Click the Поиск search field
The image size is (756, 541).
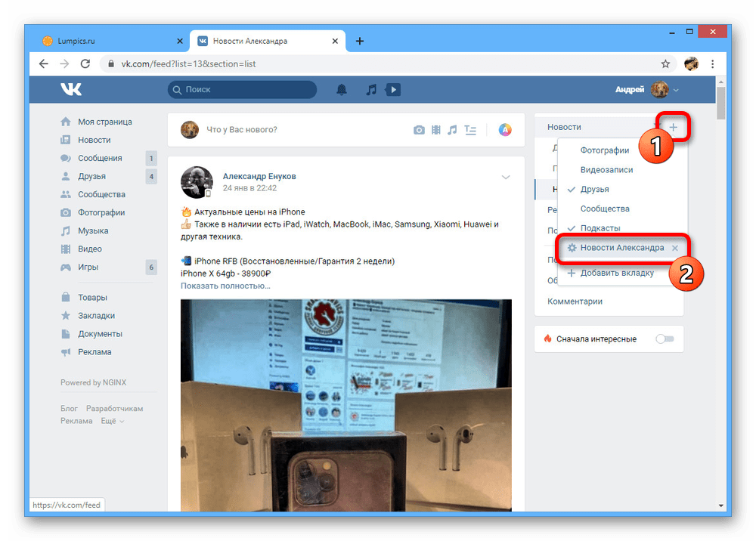pyautogui.click(x=242, y=90)
